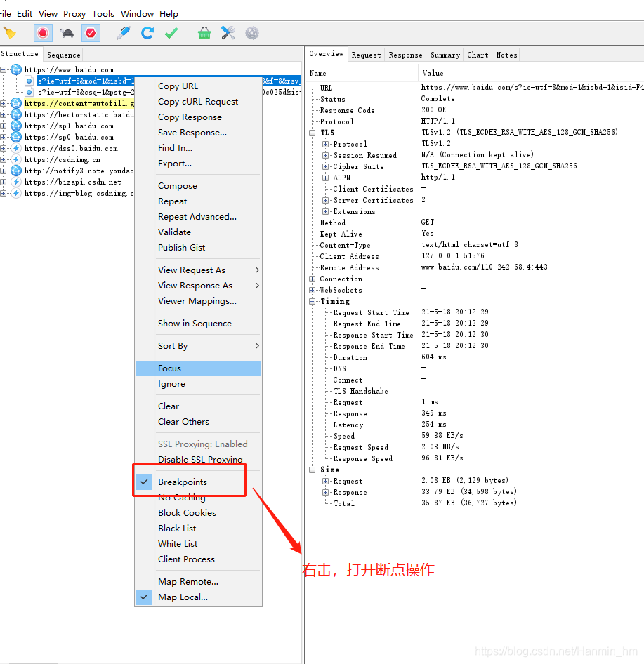Screen dimensions: 644x664
Task: Click the lightning icon beside dss0.baidu.com
Action: pos(16,148)
